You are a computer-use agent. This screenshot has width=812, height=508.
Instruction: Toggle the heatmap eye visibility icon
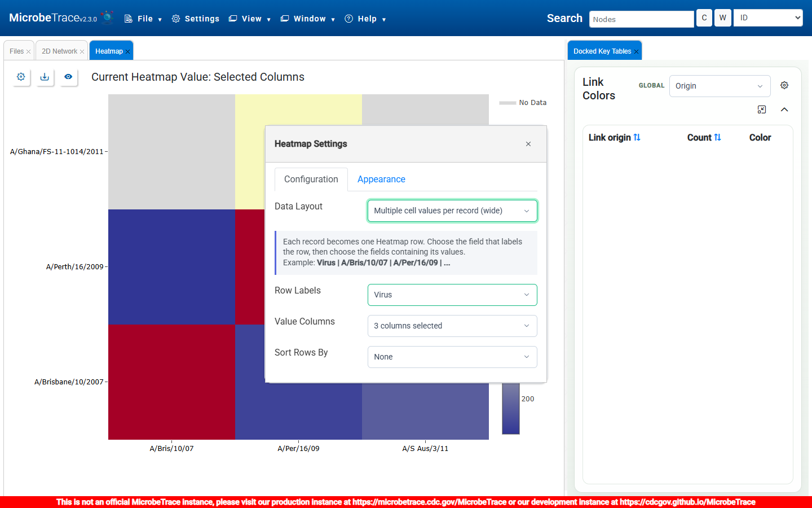pyautogui.click(x=68, y=77)
